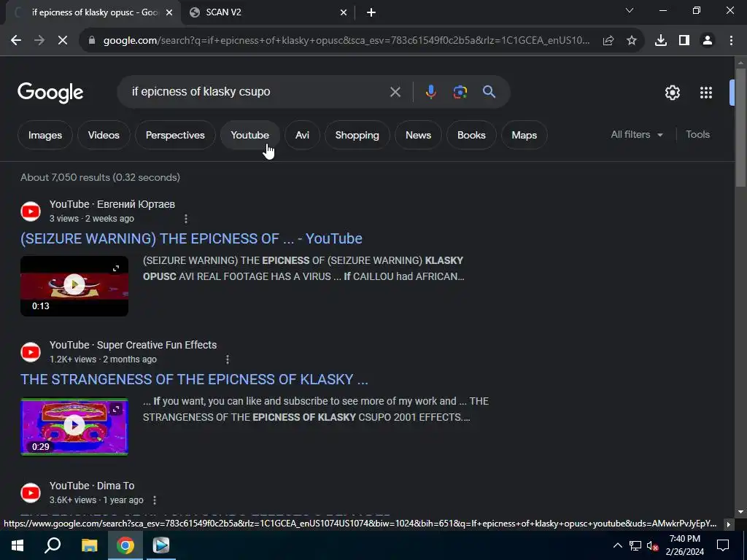
Task: Go back with the browser back arrow
Action: tap(16, 41)
